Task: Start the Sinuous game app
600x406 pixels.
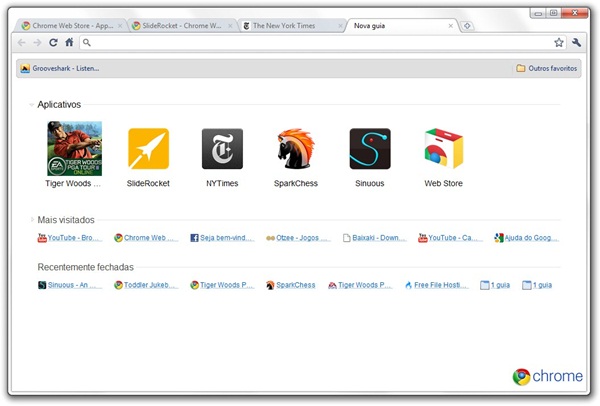Action: tap(370, 148)
